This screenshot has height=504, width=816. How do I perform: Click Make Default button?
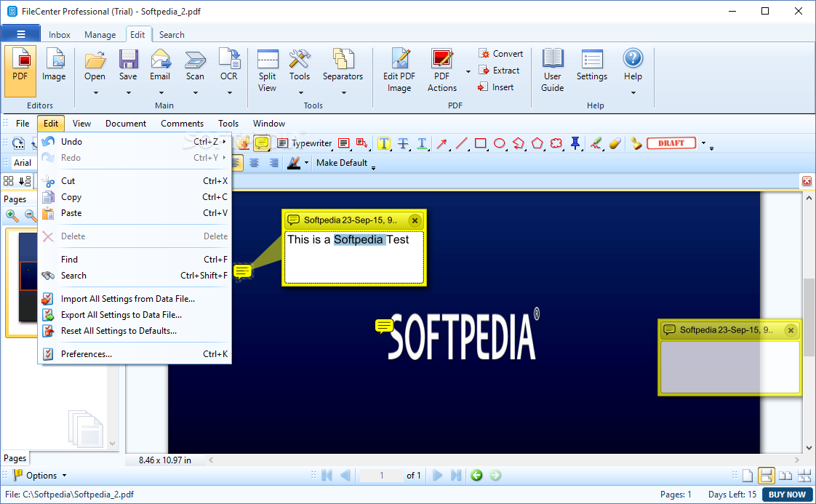coord(342,163)
